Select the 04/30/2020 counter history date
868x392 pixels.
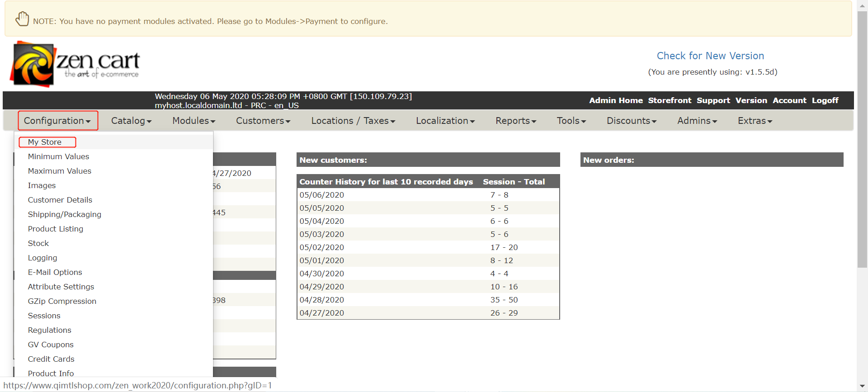pos(322,274)
